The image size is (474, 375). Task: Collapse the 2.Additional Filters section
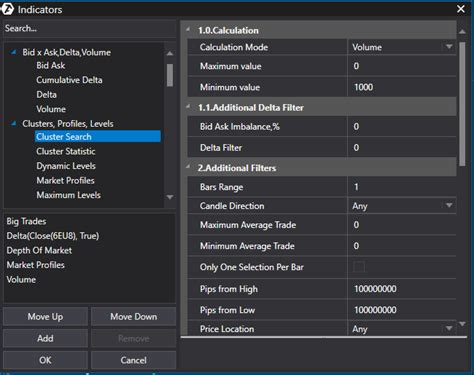coord(188,167)
